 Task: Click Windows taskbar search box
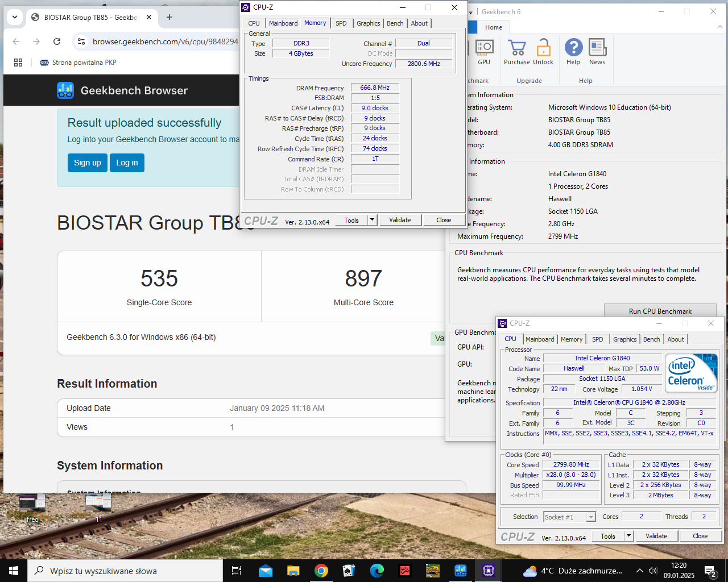point(125,571)
